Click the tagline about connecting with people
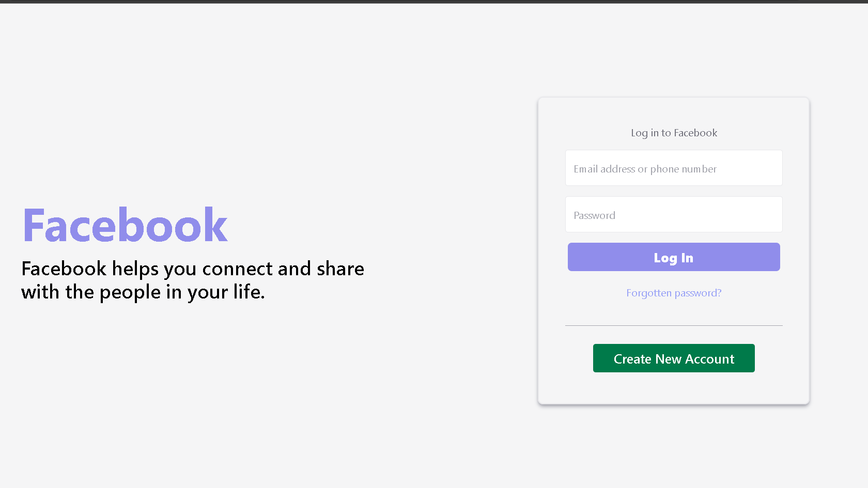 point(192,280)
